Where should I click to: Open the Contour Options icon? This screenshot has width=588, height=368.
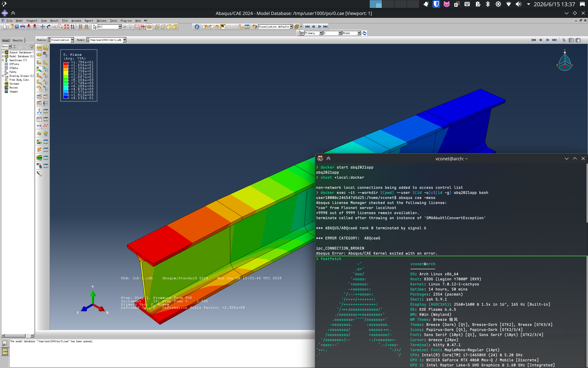(x=45, y=69)
